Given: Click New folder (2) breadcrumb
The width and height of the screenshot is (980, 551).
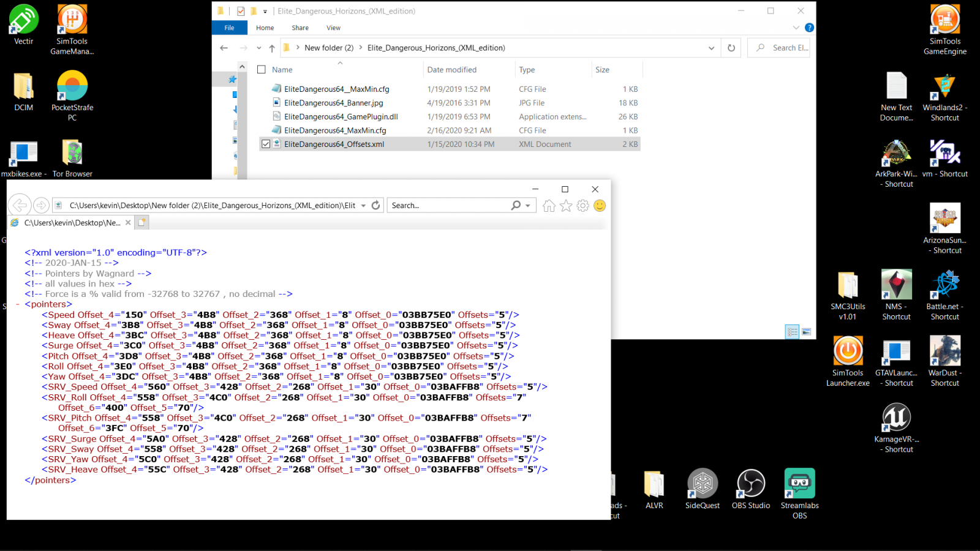Looking at the screenshot, I should tap(329, 48).
